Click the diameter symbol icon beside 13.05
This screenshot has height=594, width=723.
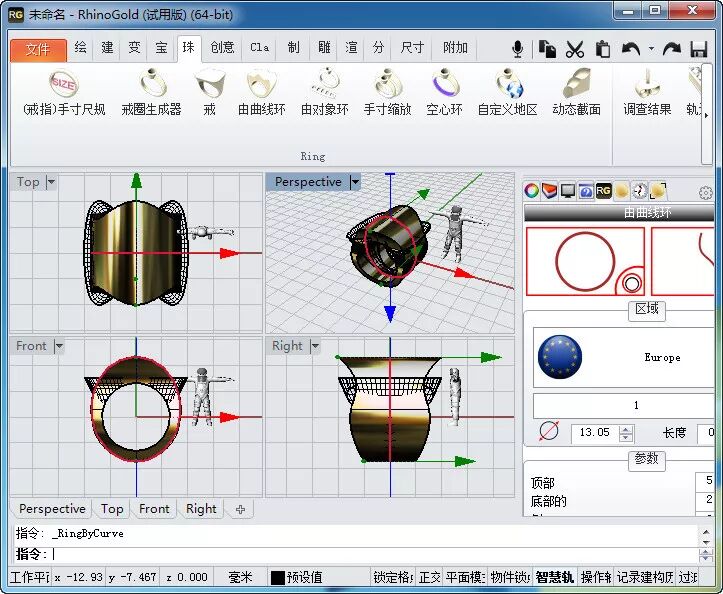coord(549,431)
